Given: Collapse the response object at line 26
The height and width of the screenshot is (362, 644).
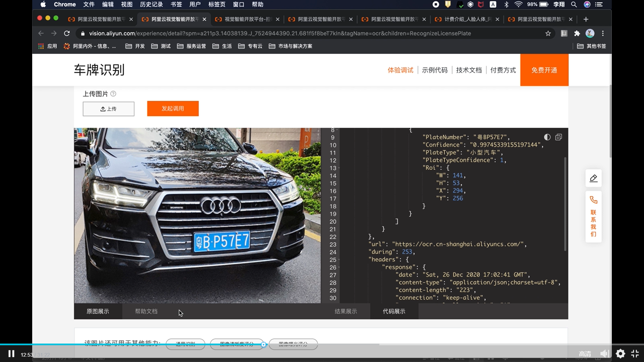Looking at the screenshot, I should (x=339, y=267).
